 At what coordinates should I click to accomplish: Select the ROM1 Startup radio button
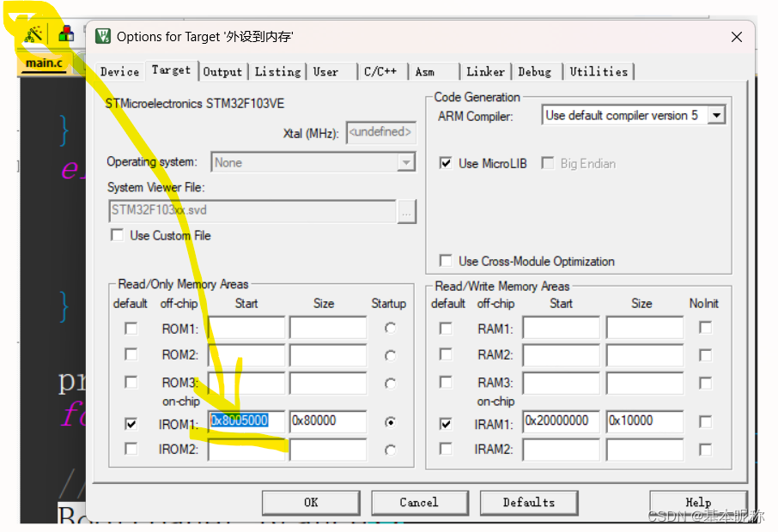point(391,329)
